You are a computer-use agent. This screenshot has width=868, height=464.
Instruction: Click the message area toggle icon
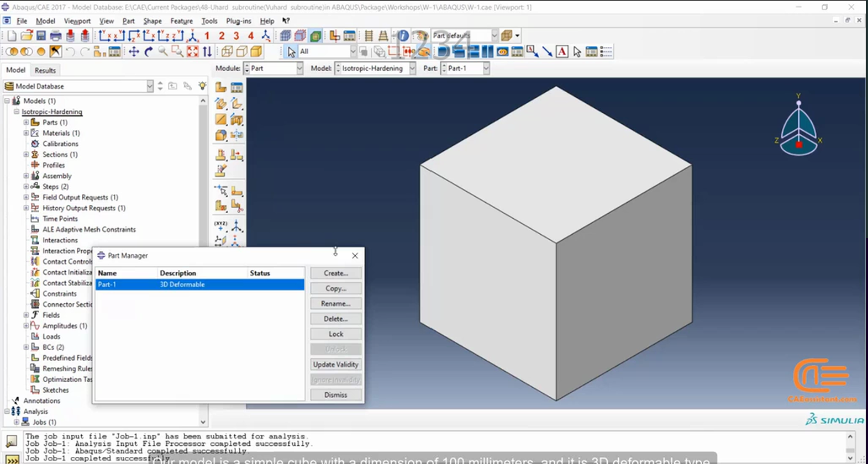[12, 441]
